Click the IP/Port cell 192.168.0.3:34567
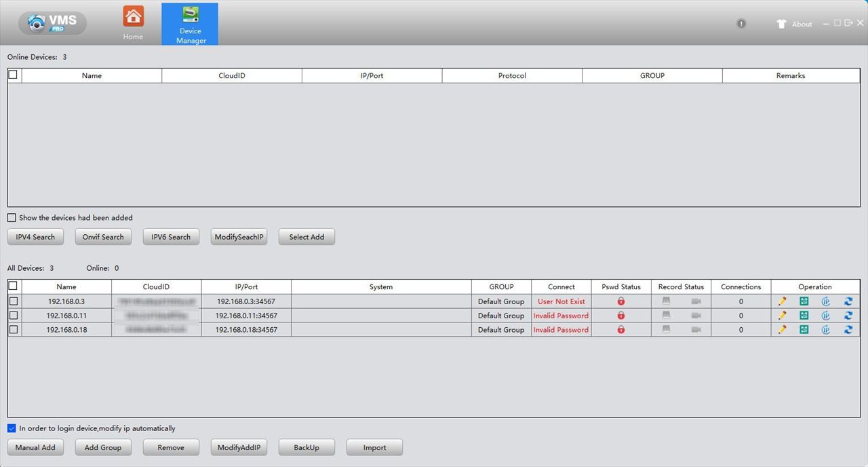The width and height of the screenshot is (868, 467). pyautogui.click(x=246, y=301)
